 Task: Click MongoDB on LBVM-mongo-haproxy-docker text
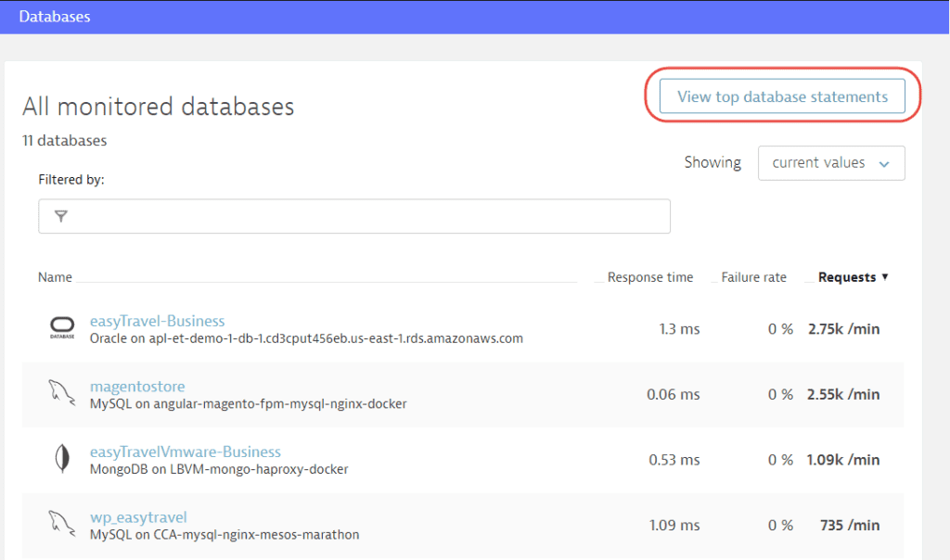(219, 469)
